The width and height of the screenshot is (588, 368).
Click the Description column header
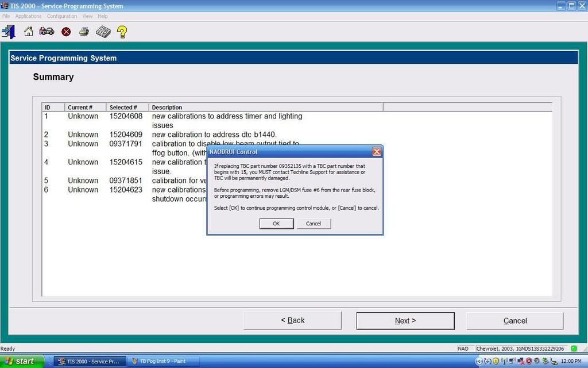point(266,108)
